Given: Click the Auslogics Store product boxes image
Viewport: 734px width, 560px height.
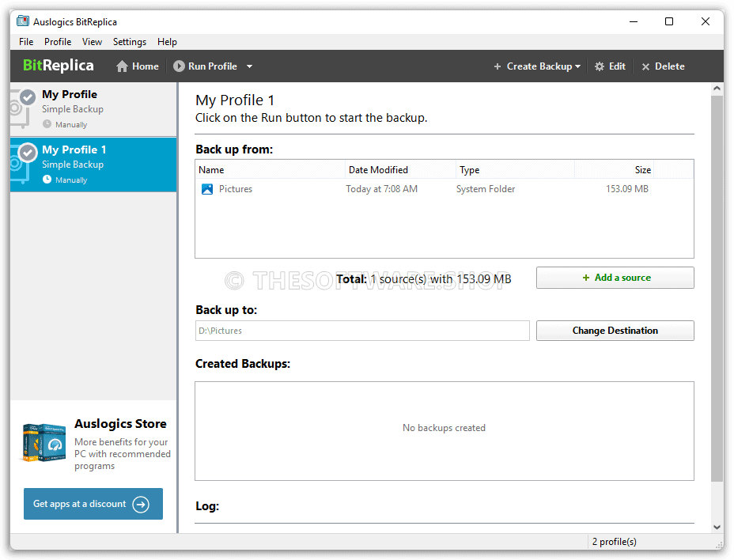Looking at the screenshot, I should point(44,442).
